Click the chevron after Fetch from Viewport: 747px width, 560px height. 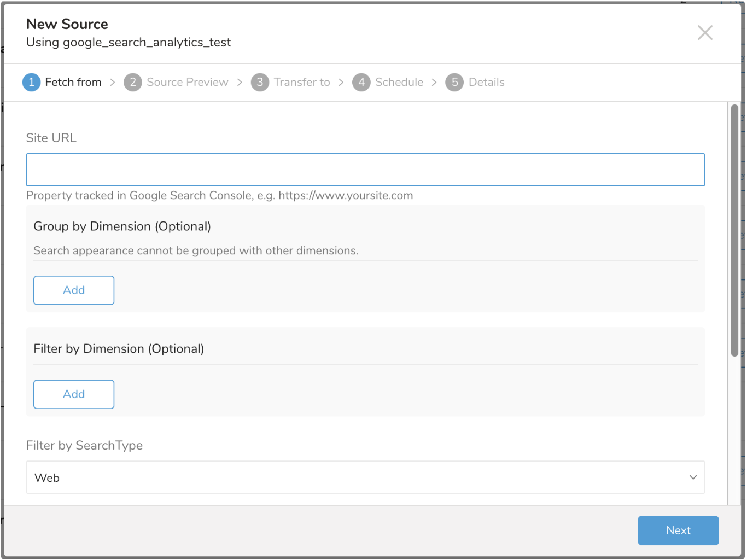pos(113,82)
